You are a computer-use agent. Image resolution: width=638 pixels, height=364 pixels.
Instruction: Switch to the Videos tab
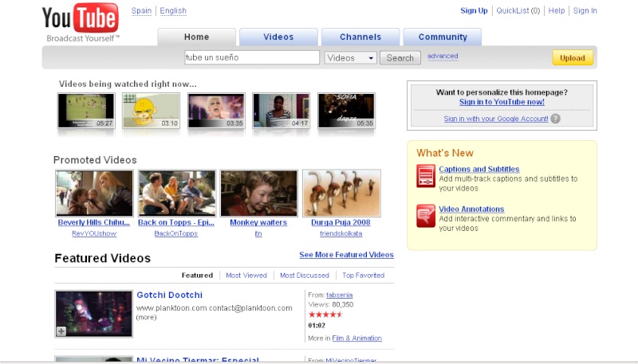tap(278, 37)
